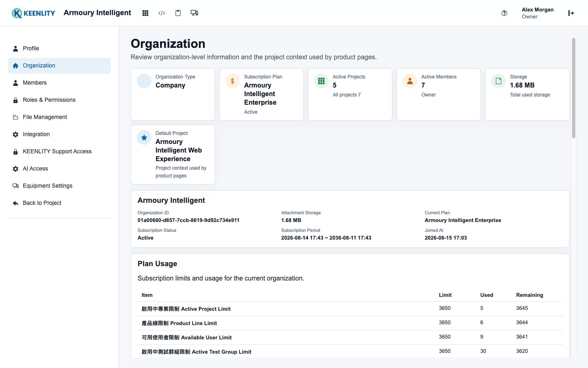Click the page scrollbar thumb
Viewport: 588px width, 368px height.
(x=574, y=88)
